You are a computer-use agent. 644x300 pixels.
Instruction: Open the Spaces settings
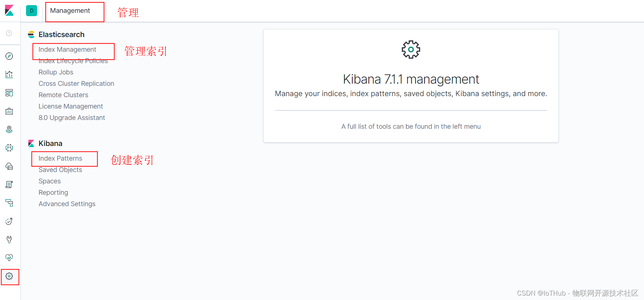tap(50, 181)
